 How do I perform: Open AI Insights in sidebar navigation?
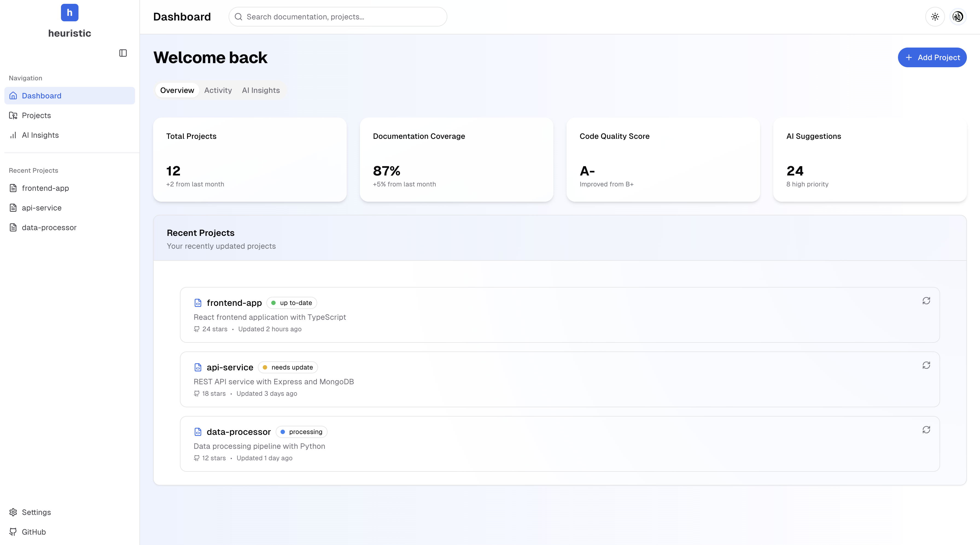point(40,135)
